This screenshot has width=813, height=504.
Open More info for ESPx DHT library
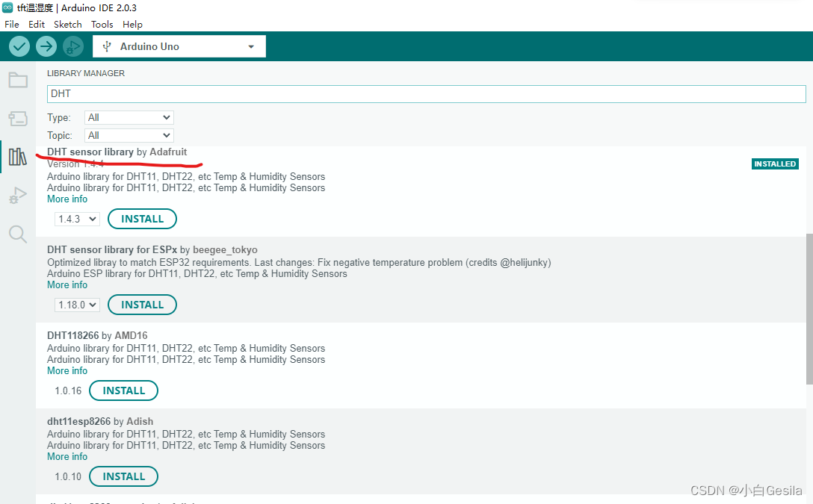click(67, 285)
